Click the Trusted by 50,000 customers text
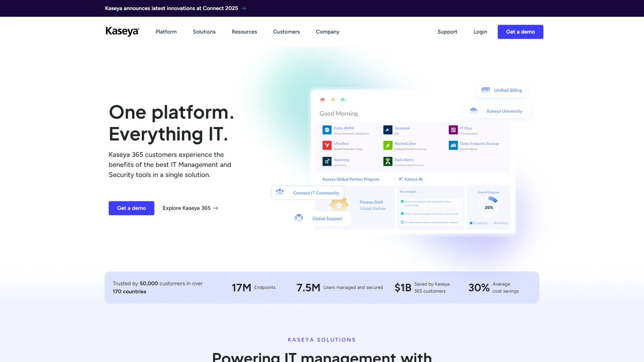Viewport: 644px width, 362px height. (x=158, y=288)
